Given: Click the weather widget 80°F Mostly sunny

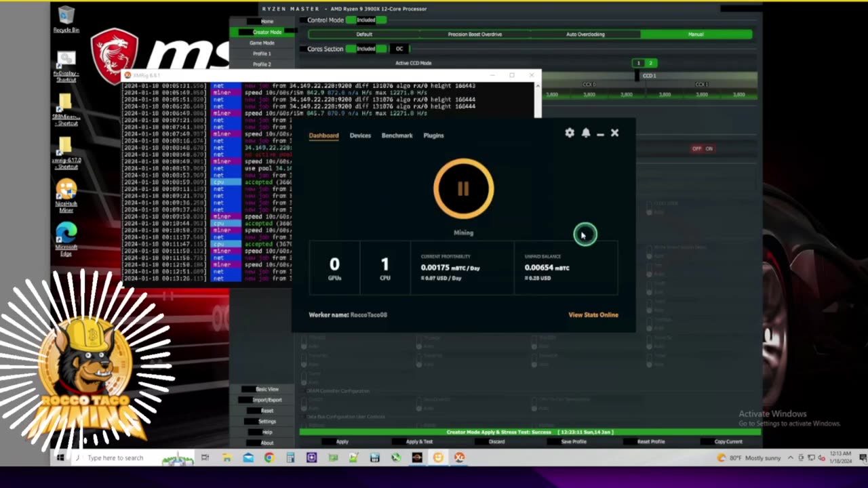Looking at the screenshot, I should point(749,458).
